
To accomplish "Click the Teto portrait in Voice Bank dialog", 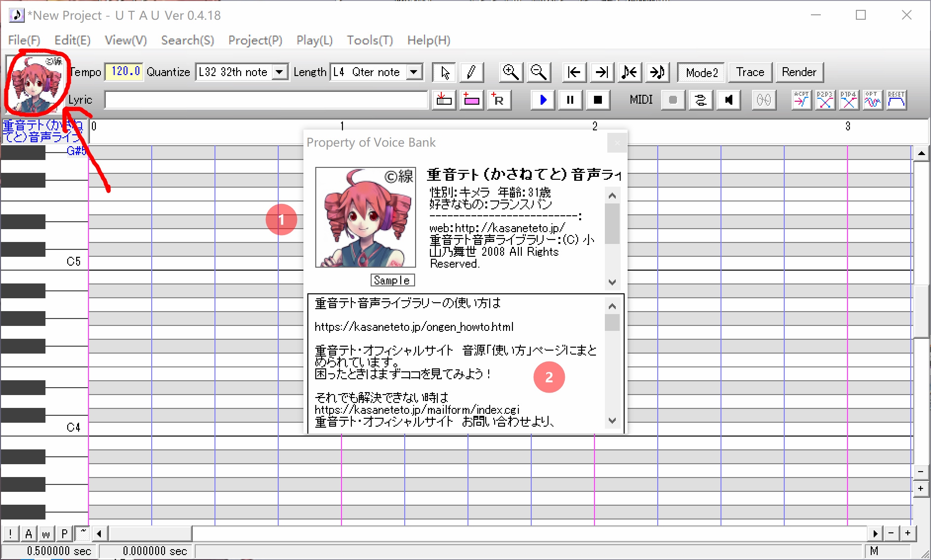I will pyautogui.click(x=366, y=217).
